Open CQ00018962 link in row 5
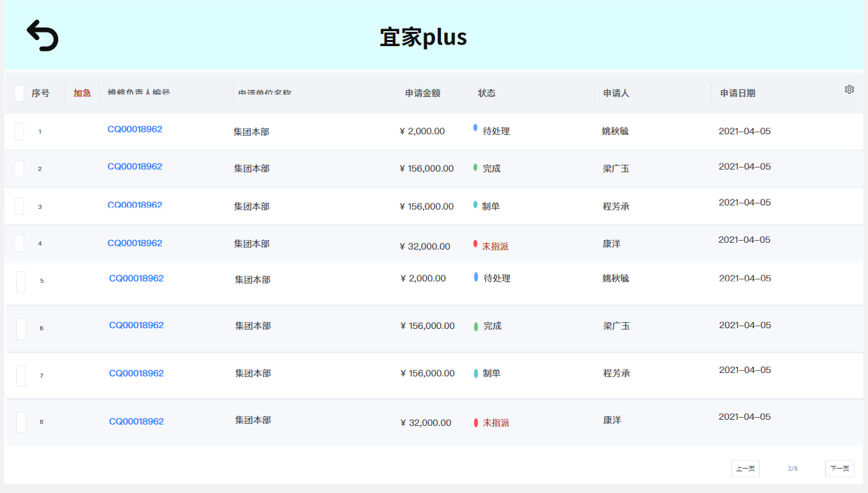This screenshot has height=493, width=868. [x=136, y=278]
